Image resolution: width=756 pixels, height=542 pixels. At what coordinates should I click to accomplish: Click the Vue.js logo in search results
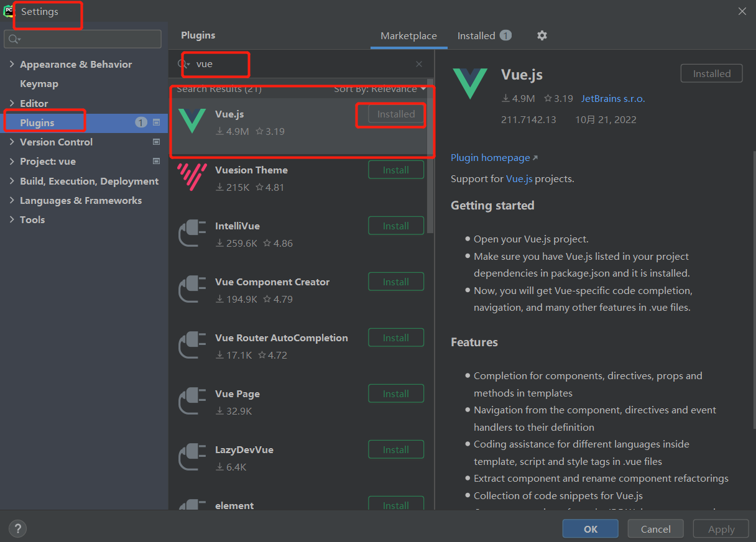click(x=191, y=121)
